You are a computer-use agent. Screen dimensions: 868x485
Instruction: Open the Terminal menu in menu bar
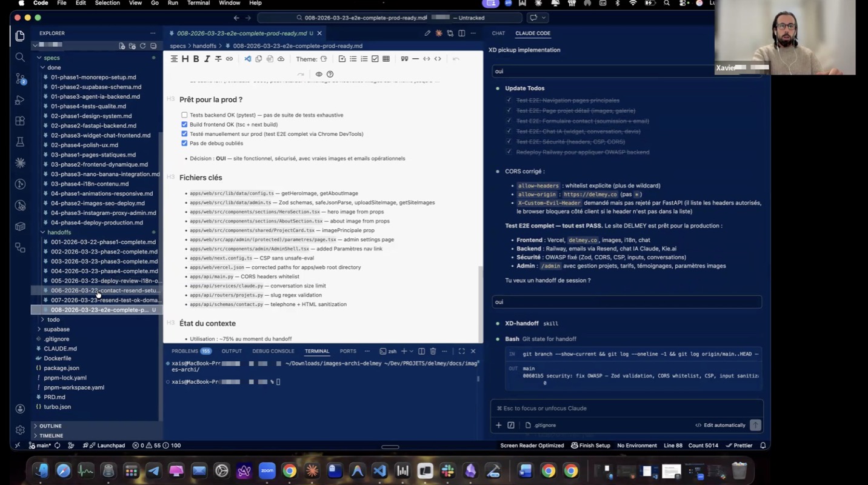tap(199, 3)
